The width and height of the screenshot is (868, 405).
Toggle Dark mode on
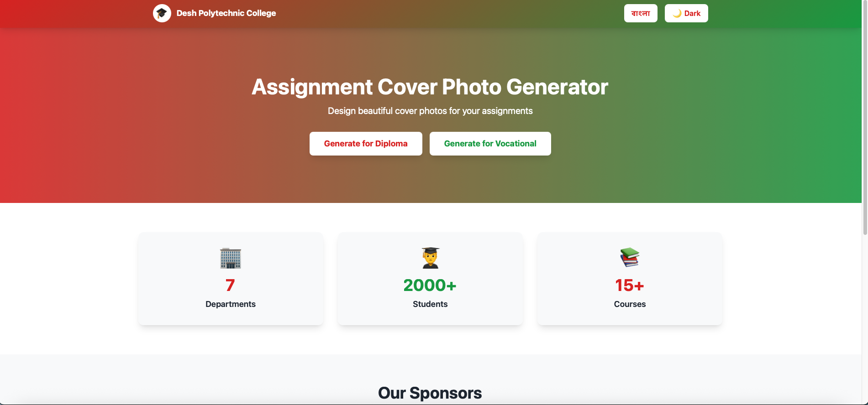pos(686,13)
